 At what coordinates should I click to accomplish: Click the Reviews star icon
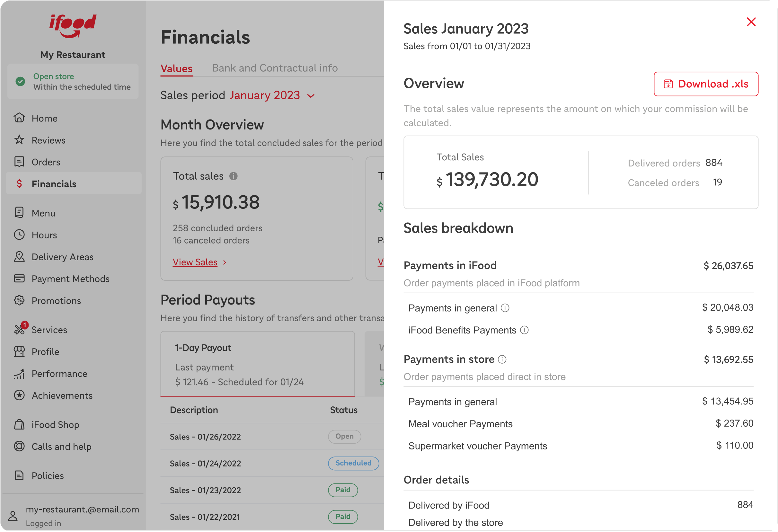(19, 140)
